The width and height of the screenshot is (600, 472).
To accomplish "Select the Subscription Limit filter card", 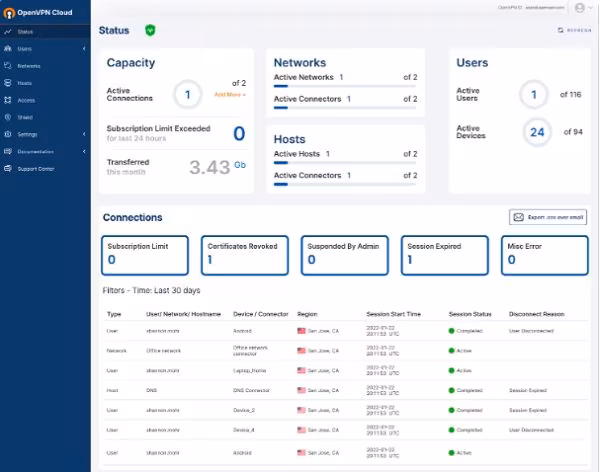I will pyautogui.click(x=145, y=255).
